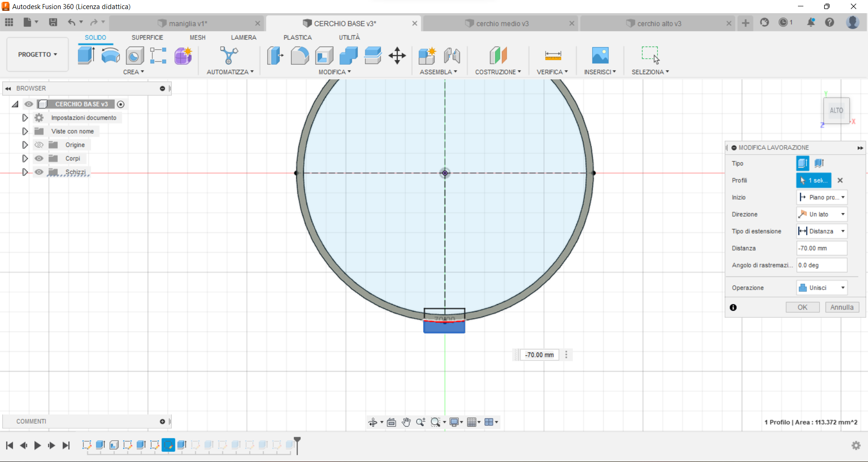Image resolution: width=868 pixels, height=462 pixels.
Task: Click the orbit icon in bottom navigation bar
Action: tap(374, 422)
